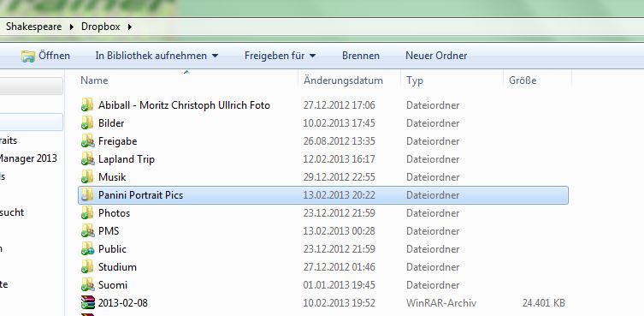Select the Suomi folder name
The width and height of the screenshot is (644, 316).
[113, 284]
